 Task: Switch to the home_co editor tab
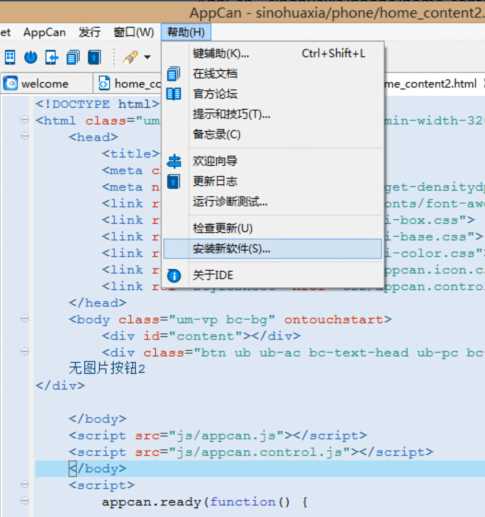click(x=128, y=83)
